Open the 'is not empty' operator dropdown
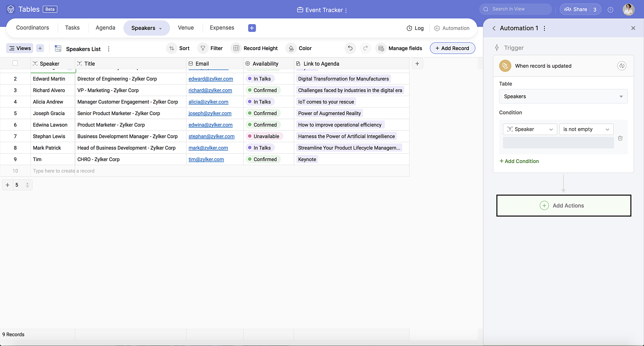This screenshot has width=644, height=346. point(586,130)
